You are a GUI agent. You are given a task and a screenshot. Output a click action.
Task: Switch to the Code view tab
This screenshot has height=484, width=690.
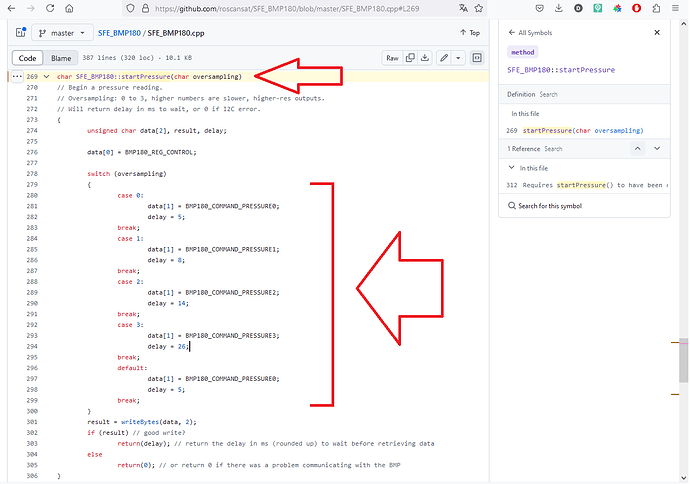click(27, 58)
